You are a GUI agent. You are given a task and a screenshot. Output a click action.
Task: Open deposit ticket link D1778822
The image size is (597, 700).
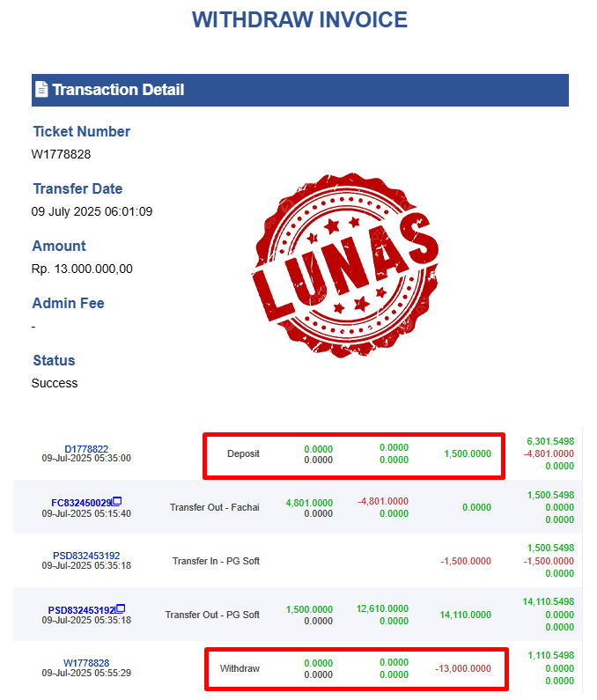tap(86, 449)
